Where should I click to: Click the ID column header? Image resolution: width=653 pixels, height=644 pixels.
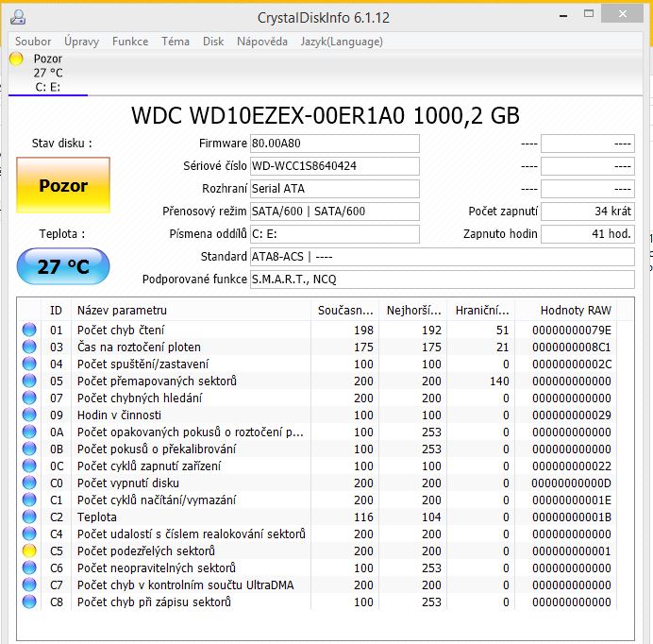point(57,310)
